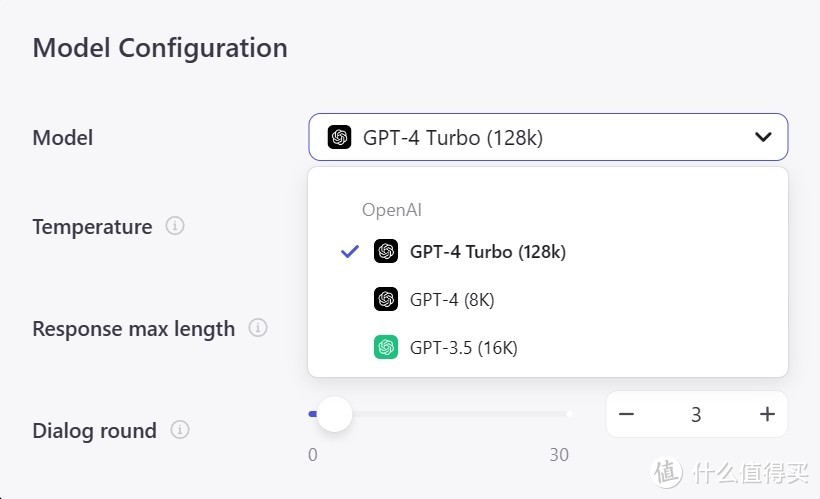The height and width of the screenshot is (499, 820).
Task: Choose the GPT-4 (8K) model option
Action: tap(452, 299)
